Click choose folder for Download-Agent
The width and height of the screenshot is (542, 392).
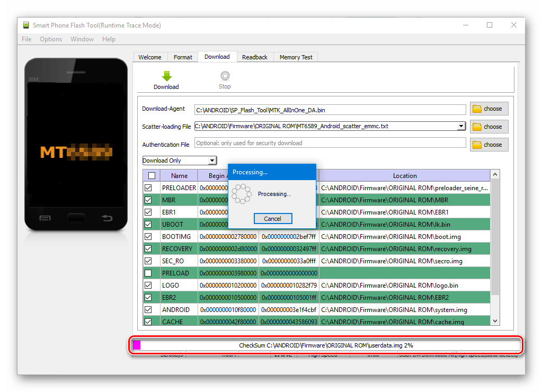tap(488, 109)
